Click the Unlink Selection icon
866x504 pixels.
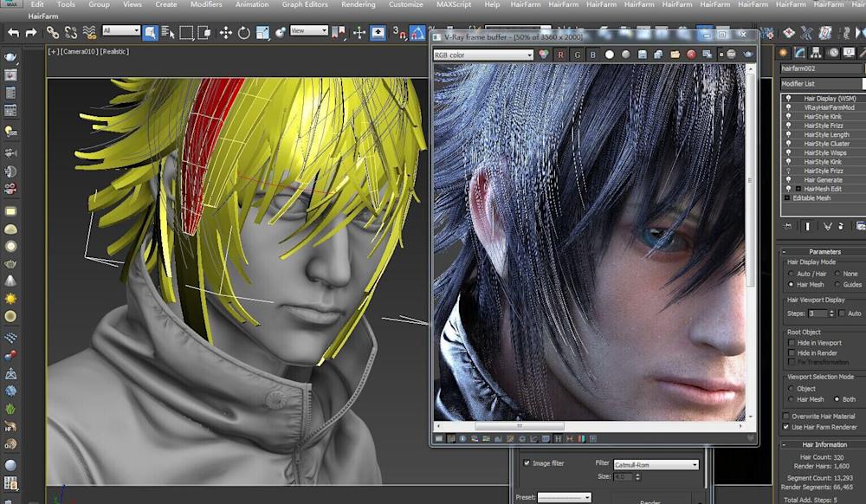71,33
